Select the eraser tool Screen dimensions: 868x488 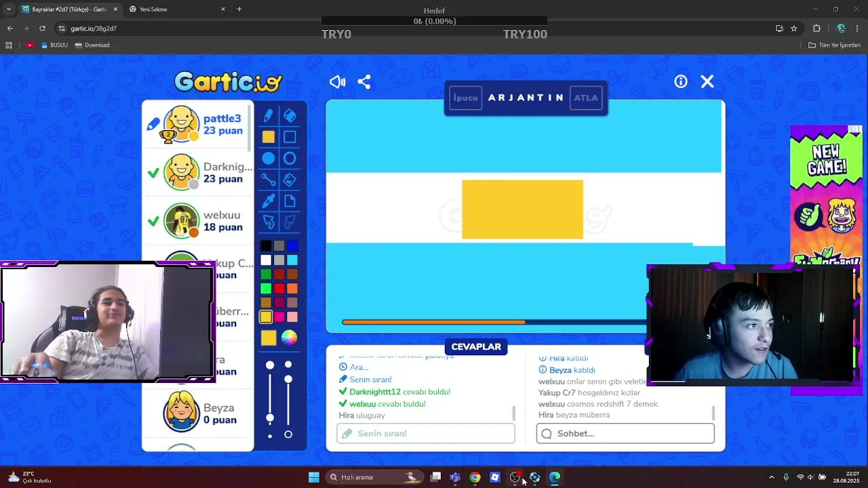point(290,116)
